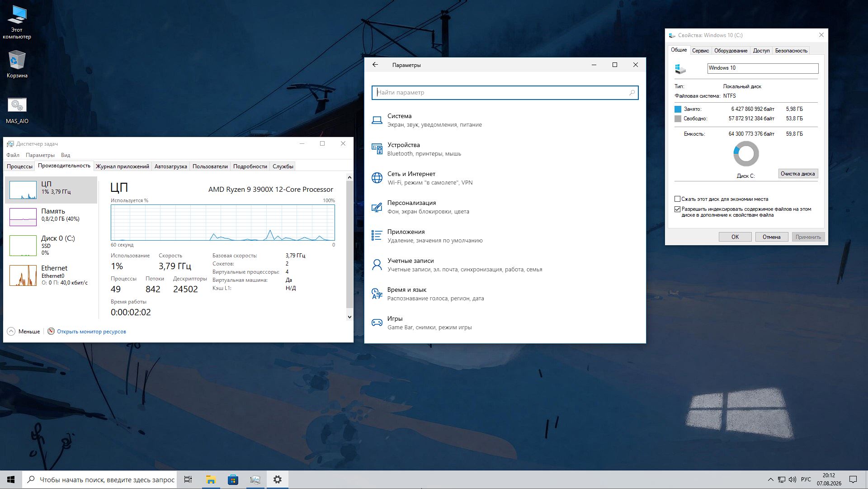
Task: Switch to the Службы tab
Action: pos(283,166)
